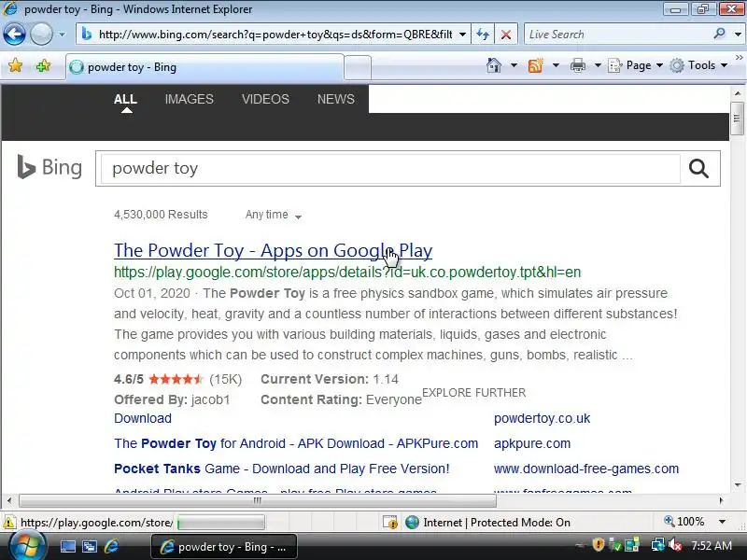Click the page loading progress bar
747x560 pixels.
(x=220, y=523)
